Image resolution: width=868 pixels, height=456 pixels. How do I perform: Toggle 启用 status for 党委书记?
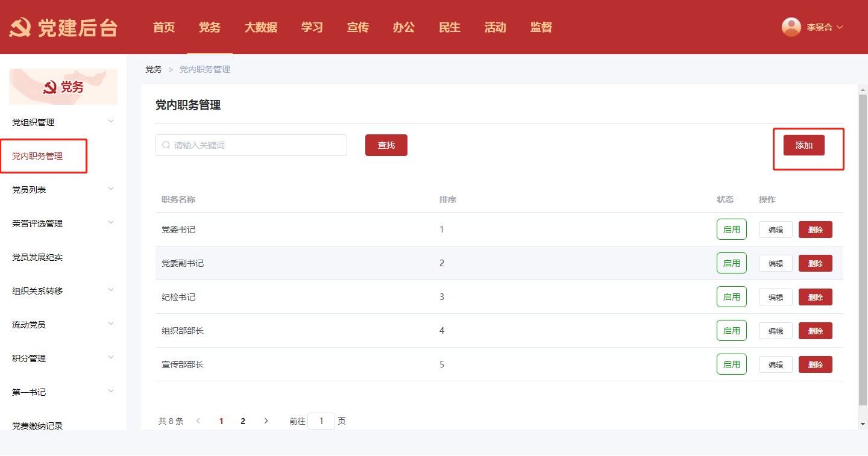pos(731,230)
